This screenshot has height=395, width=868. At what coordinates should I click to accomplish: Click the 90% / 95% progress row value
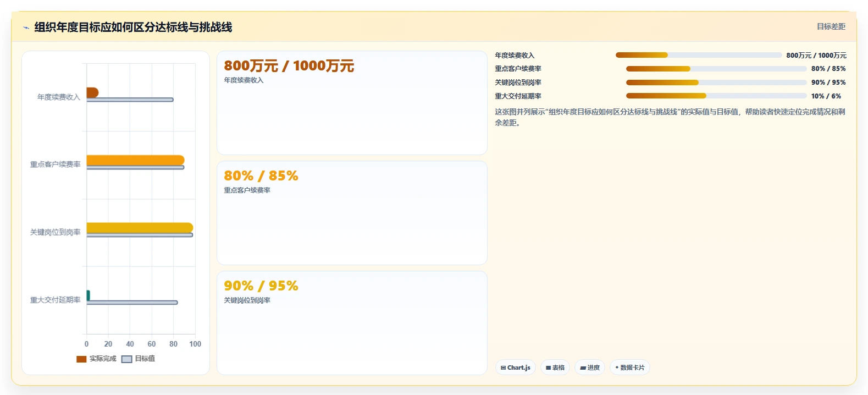pos(828,83)
